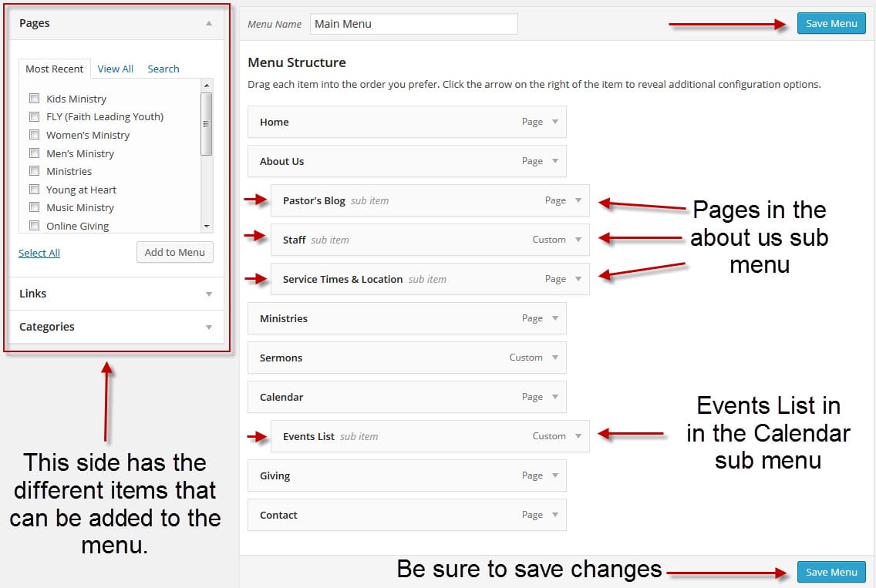The image size is (876, 588).
Task: Expand About Us menu item options arrow
Action: click(x=555, y=161)
